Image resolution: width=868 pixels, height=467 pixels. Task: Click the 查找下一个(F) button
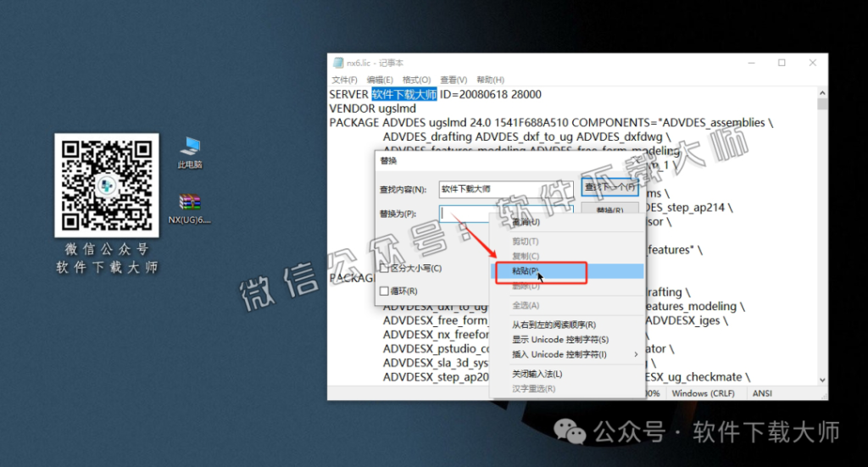pyautogui.click(x=610, y=187)
